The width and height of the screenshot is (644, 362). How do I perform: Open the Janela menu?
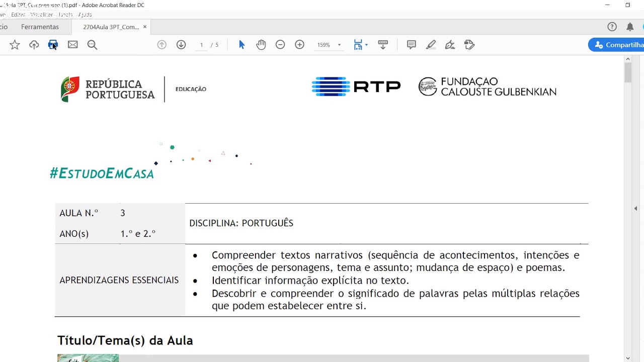(65, 15)
